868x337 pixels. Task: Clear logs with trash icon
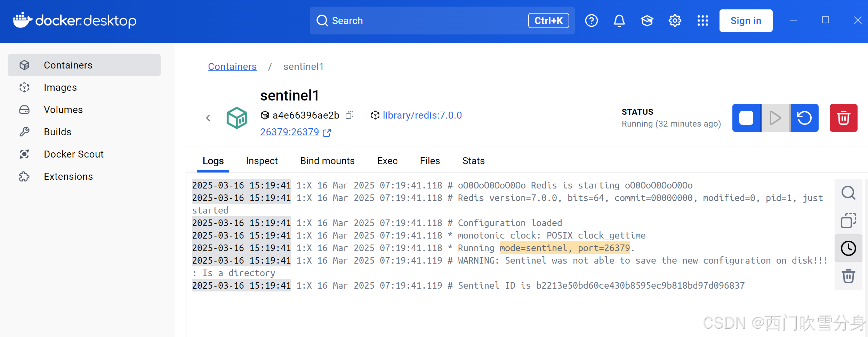point(848,276)
